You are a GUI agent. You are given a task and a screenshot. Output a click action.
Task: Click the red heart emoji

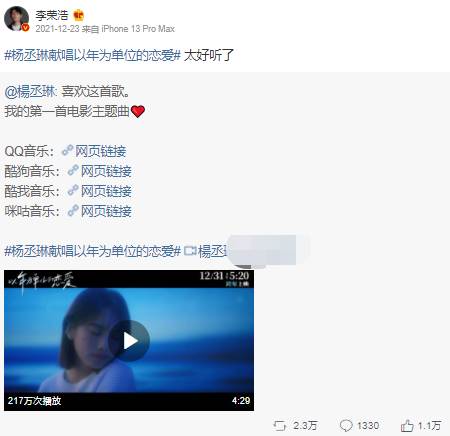coord(138,111)
